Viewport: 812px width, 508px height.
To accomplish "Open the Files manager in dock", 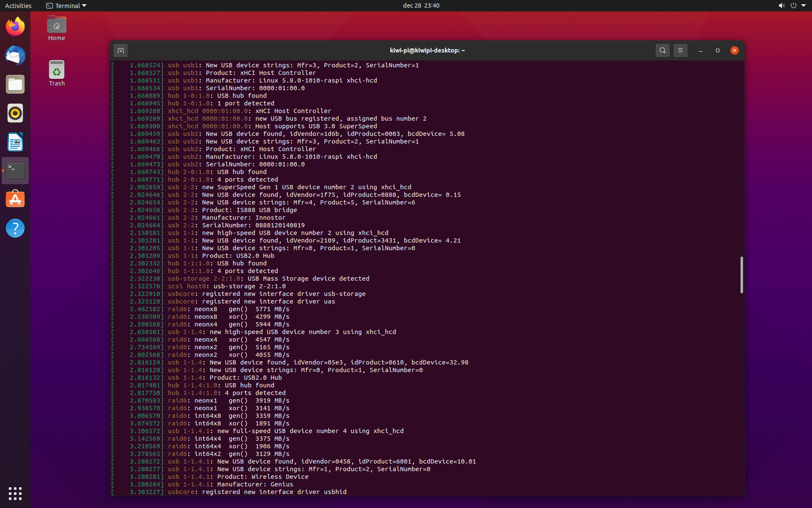I will pos(15,85).
